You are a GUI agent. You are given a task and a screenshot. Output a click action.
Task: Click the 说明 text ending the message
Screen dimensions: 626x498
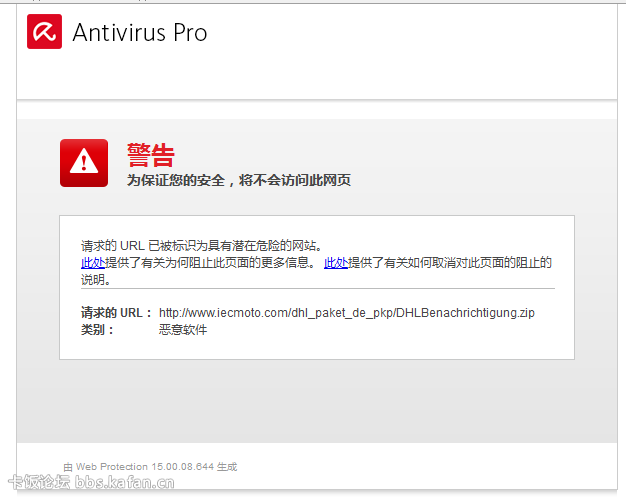(95, 280)
